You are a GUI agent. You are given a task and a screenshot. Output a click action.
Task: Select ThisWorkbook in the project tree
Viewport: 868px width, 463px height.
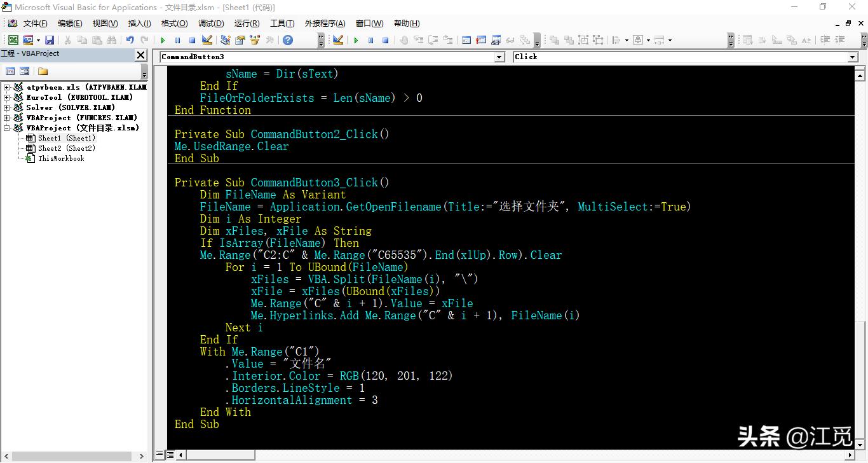pos(60,158)
